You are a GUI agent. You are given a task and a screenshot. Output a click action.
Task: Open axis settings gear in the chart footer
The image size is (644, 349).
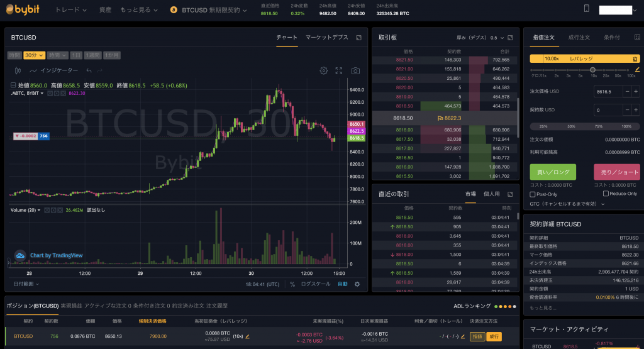pyautogui.click(x=357, y=284)
